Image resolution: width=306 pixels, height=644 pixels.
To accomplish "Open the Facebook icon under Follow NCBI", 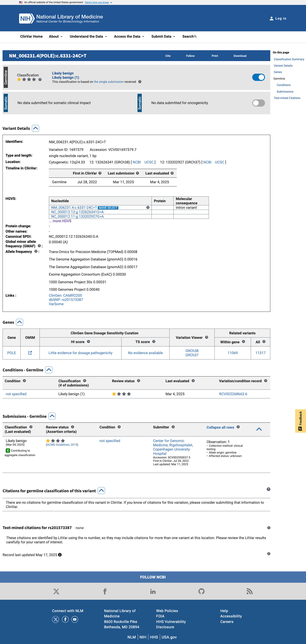I will pos(105,591).
